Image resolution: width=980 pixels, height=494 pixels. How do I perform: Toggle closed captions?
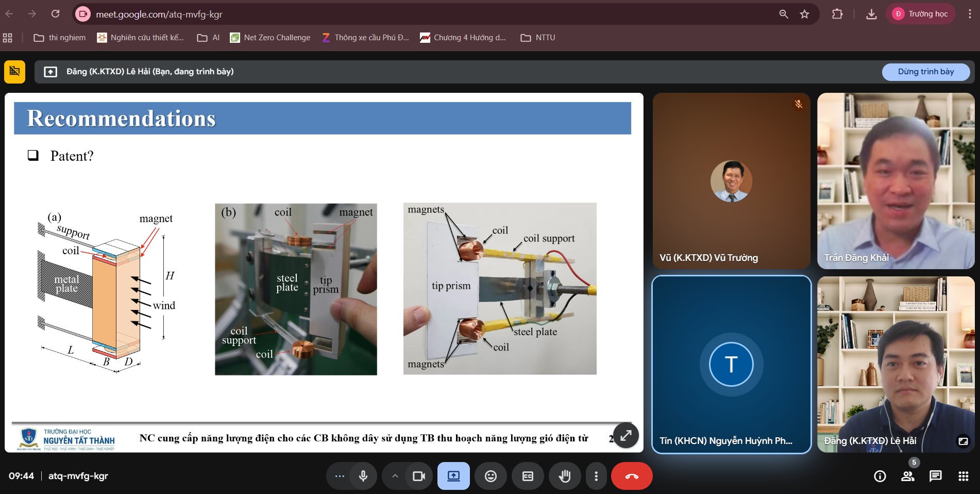(x=528, y=476)
